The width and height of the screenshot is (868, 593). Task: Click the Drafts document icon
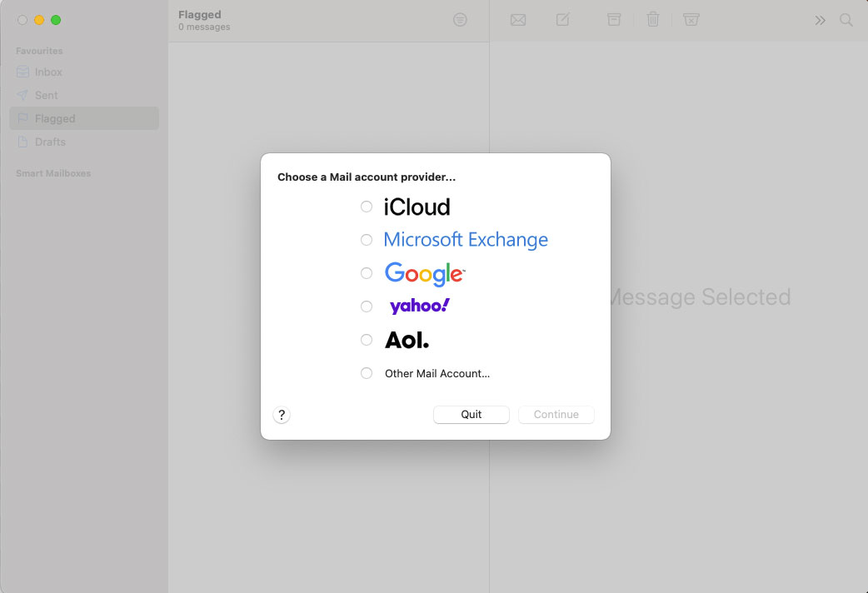[x=22, y=142]
